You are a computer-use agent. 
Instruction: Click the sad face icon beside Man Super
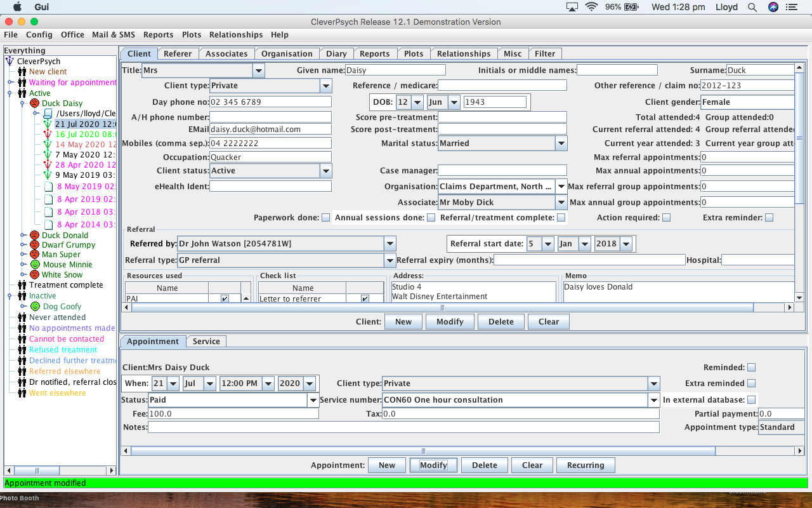(x=35, y=254)
